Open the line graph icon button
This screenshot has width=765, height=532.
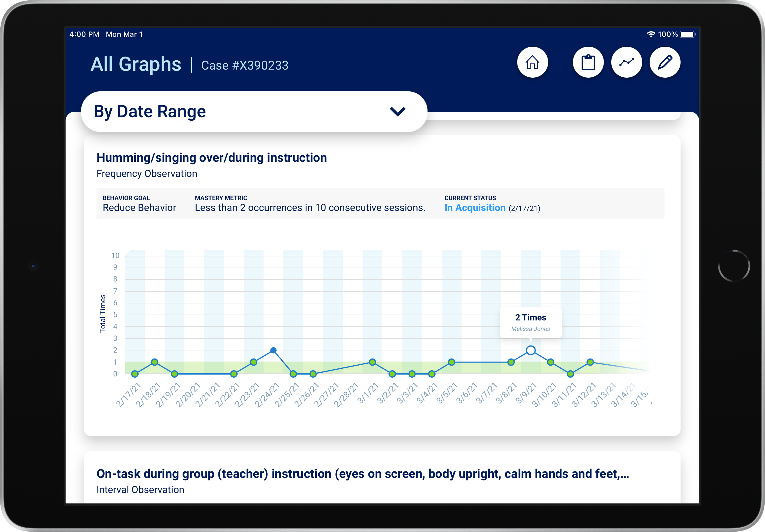(x=626, y=62)
